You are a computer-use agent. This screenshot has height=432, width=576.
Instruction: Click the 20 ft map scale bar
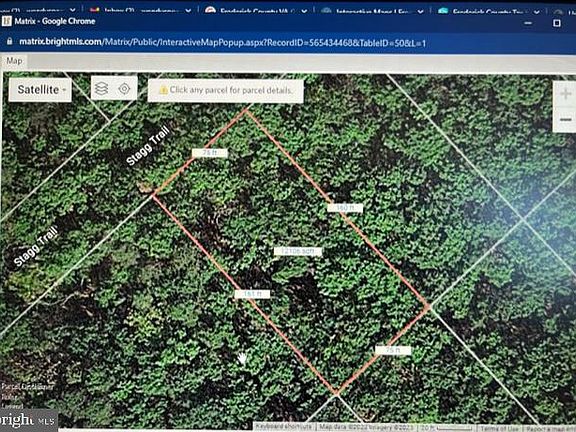click(x=446, y=428)
